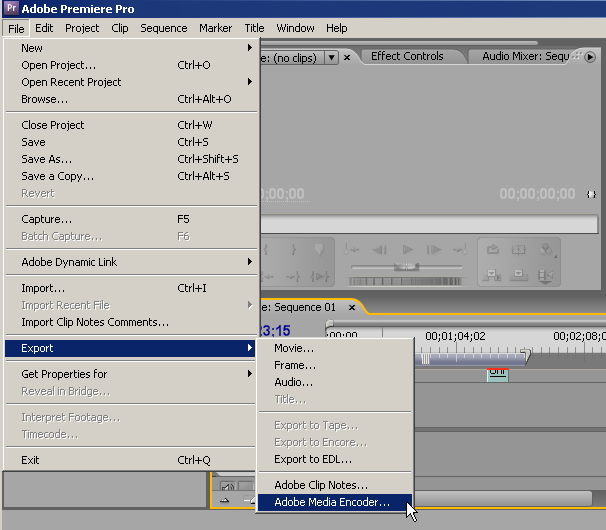Viewport: 606px width, 530px height.
Task: Click the shuttle slider in Source monitor
Action: [x=406, y=267]
